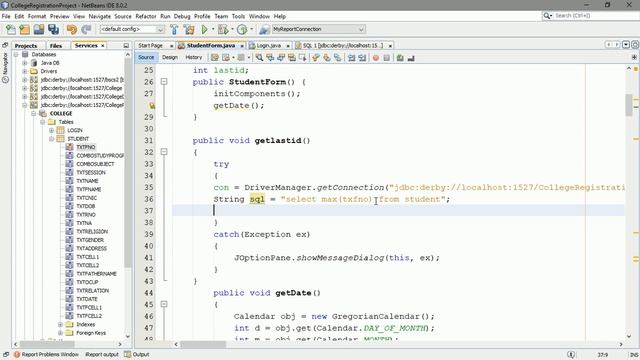Switch to History view
Viewport: 640px width, 360px height.
click(x=193, y=58)
